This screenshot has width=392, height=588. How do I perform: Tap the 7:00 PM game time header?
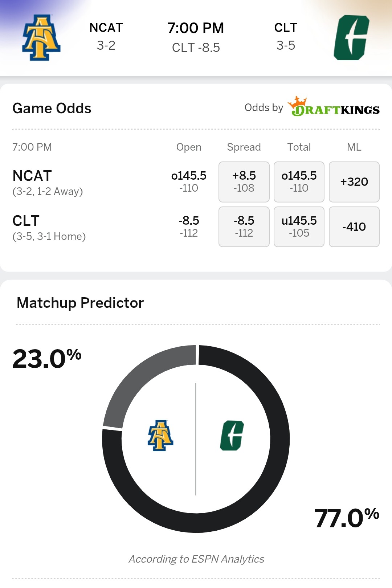[196, 28]
